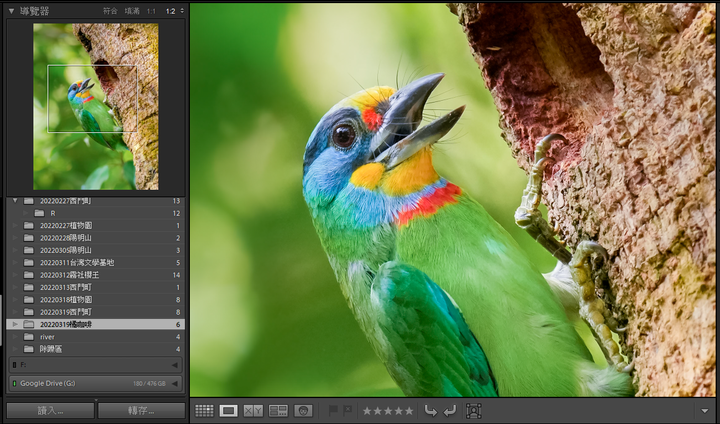
Task: Click the F: drive status indicator
Action: [x=14, y=365]
